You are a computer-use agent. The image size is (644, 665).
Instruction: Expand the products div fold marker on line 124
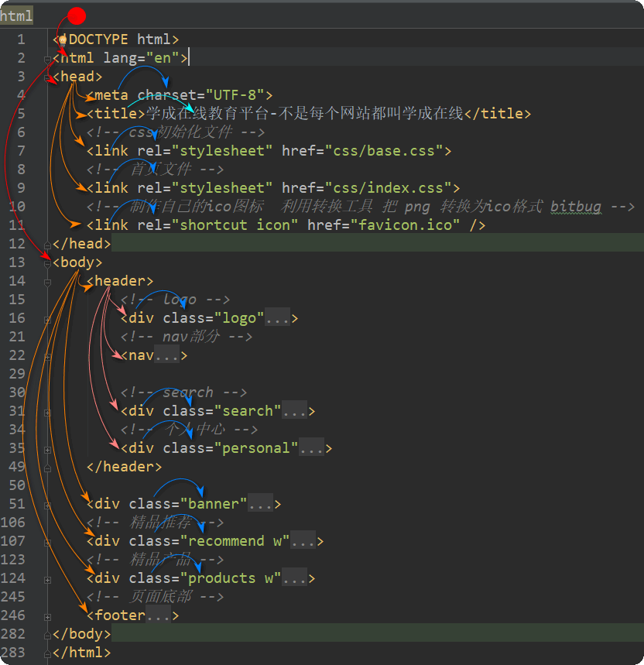[x=47, y=580]
